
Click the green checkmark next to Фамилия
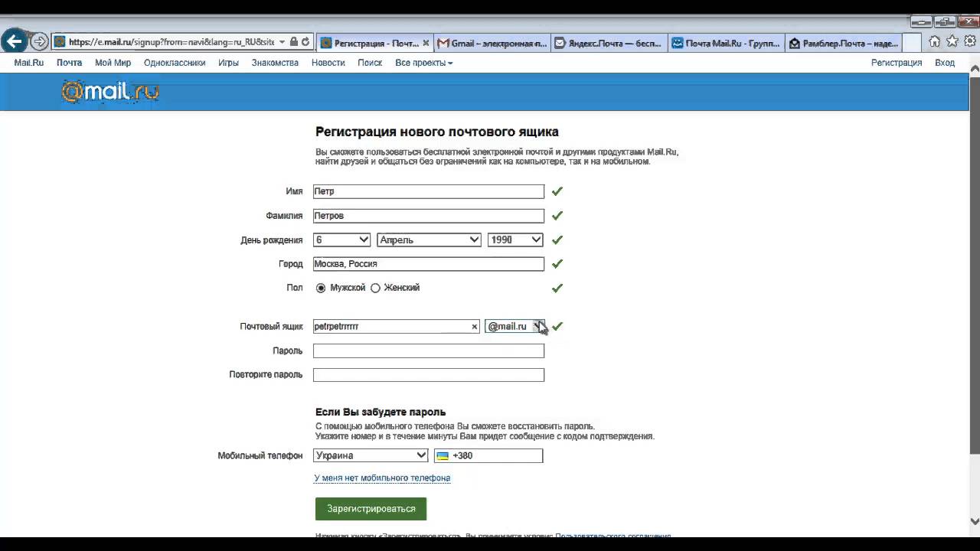point(557,216)
